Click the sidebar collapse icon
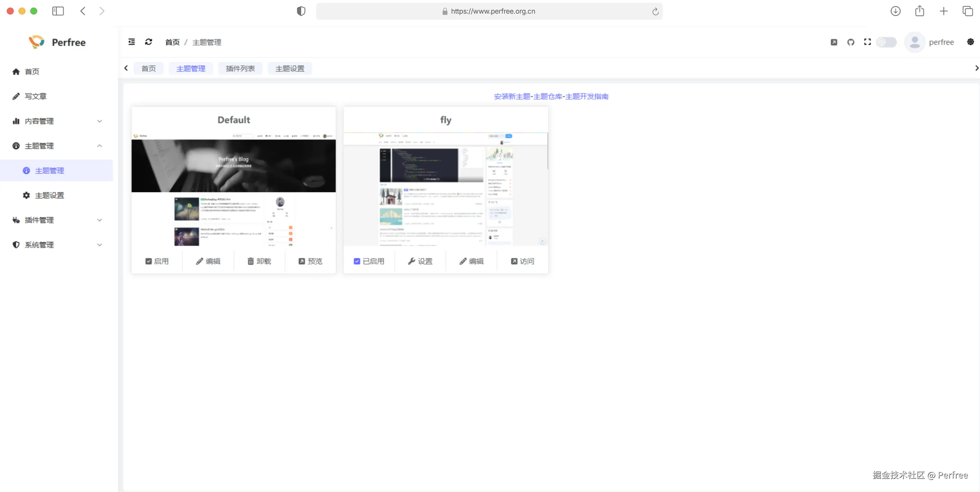Image resolution: width=980 pixels, height=492 pixels. point(132,42)
